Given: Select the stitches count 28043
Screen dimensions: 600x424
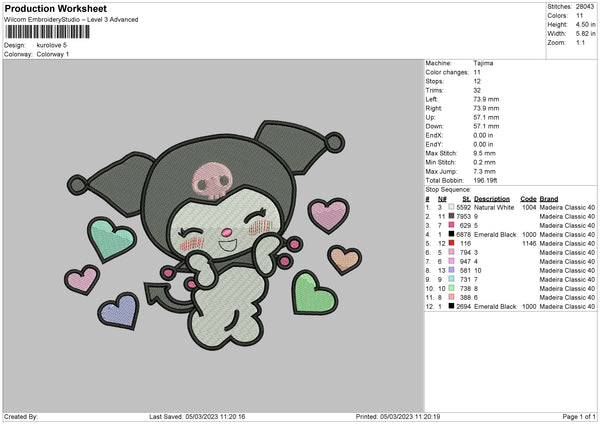Looking at the screenshot, I should [x=585, y=7].
